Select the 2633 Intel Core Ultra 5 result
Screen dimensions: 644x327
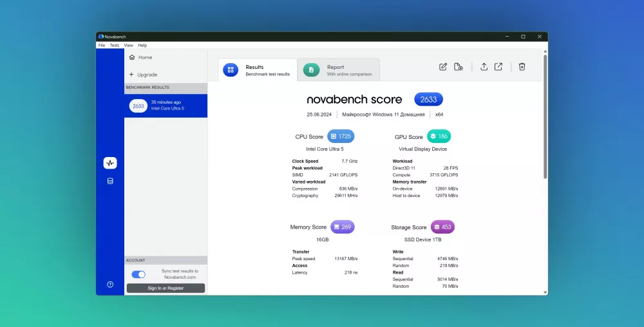(x=166, y=106)
